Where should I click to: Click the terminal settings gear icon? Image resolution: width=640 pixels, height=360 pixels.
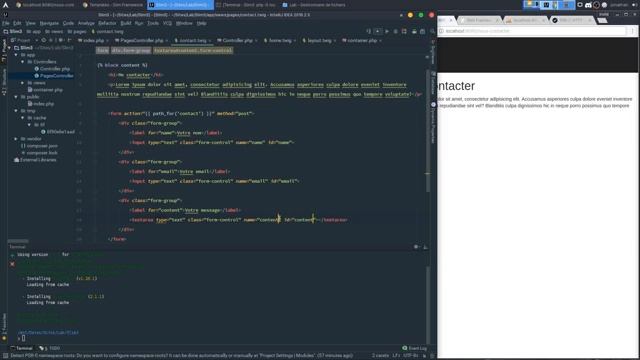click(x=416, y=247)
